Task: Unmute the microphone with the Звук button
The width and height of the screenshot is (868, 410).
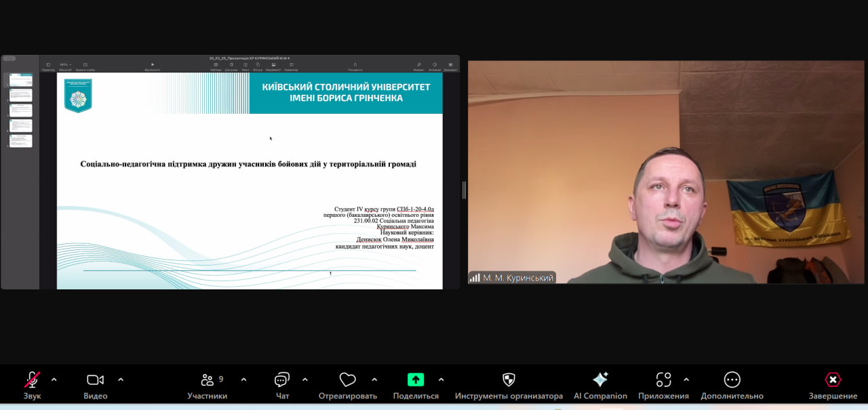Action: 32,380
